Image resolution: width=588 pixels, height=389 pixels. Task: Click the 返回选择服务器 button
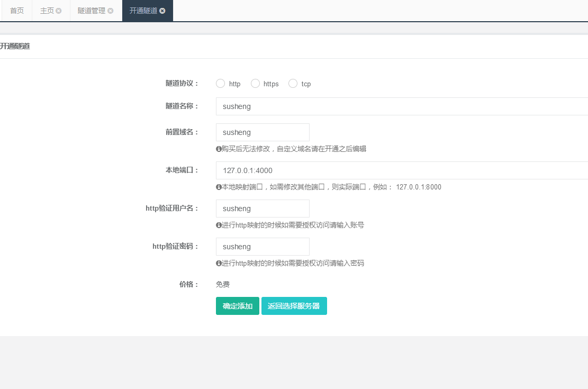pyautogui.click(x=294, y=306)
